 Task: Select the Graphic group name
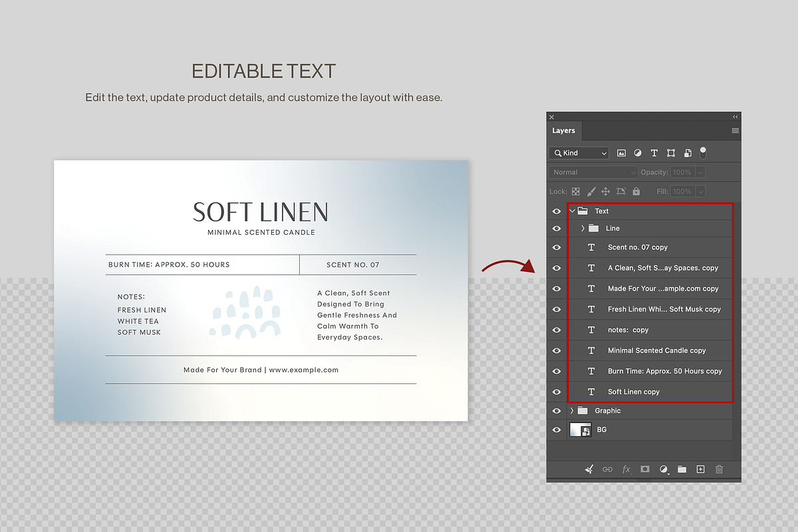(607, 410)
